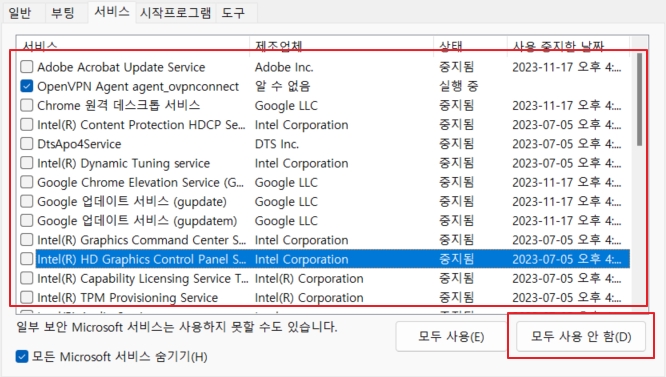
Task: Select the OpenVPN Agent agent_ovpnconnect row name
Action: tap(138, 87)
